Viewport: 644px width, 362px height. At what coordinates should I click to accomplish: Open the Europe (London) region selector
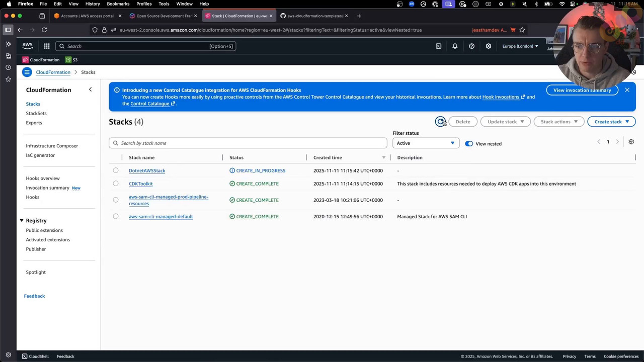tap(520, 46)
